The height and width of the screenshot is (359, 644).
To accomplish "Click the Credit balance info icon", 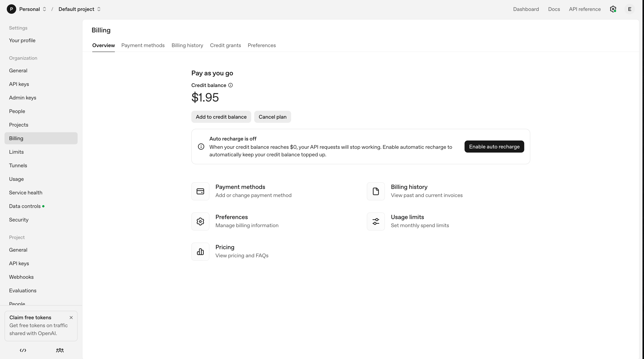I will (x=230, y=85).
